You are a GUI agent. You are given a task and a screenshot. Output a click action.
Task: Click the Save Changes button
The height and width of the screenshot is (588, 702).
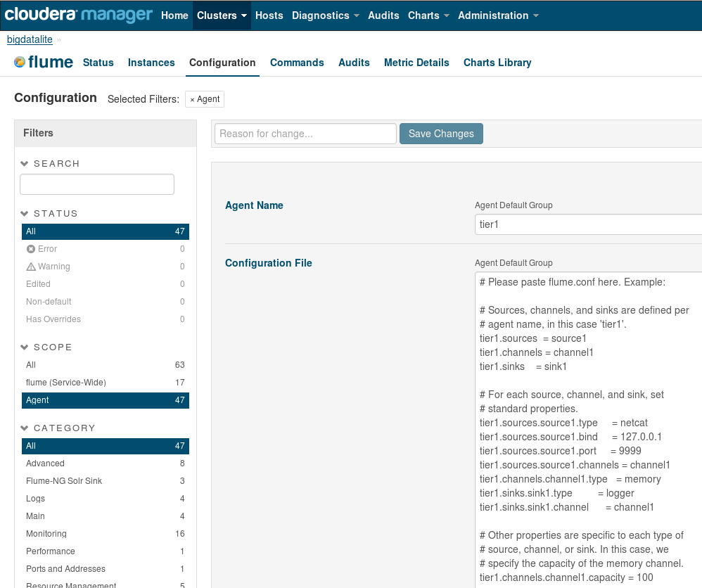[x=441, y=134]
